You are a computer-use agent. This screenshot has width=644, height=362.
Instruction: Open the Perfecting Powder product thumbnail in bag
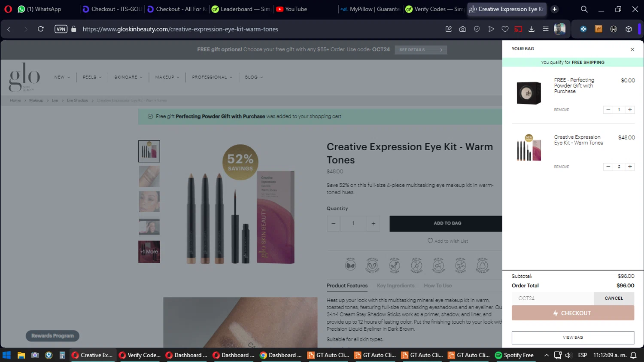click(x=529, y=93)
